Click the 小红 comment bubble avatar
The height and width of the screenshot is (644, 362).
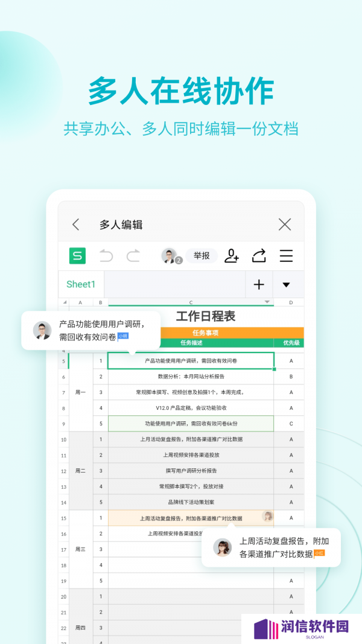pos(223,547)
